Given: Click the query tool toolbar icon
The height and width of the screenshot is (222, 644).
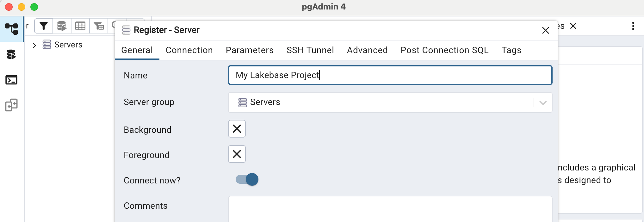Looking at the screenshot, I should tap(62, 26).
